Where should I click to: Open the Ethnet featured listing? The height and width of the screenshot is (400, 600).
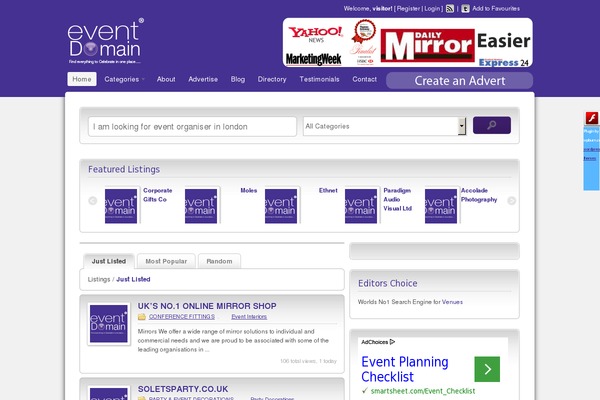coord(328,190)
